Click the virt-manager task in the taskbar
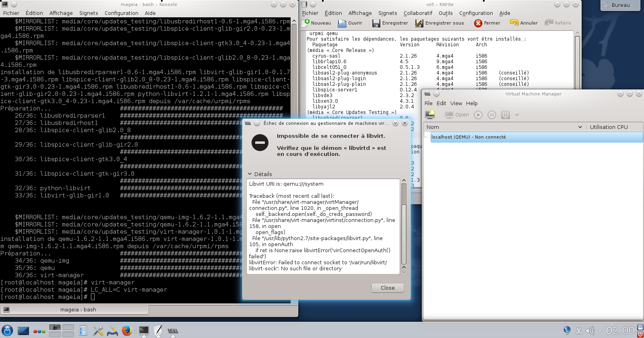The height and width of the screenshot is (338, 644). tap(173, 331)
